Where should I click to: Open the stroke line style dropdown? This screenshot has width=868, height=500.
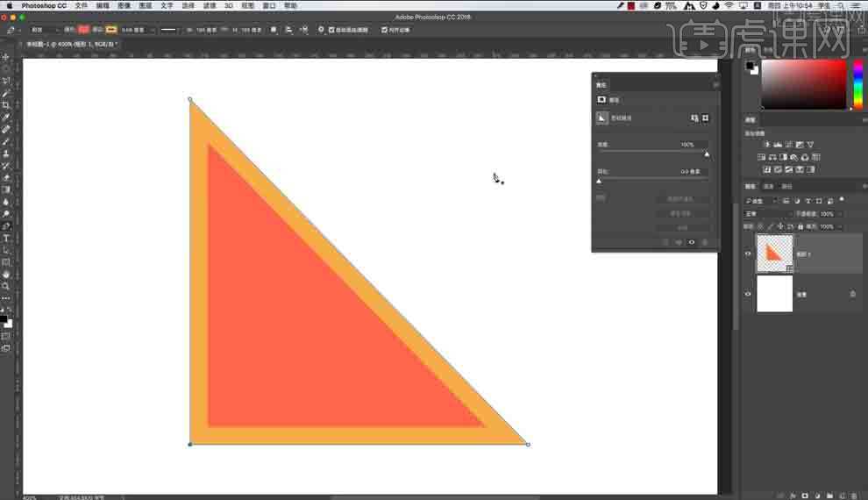click(x=169, y=30)
